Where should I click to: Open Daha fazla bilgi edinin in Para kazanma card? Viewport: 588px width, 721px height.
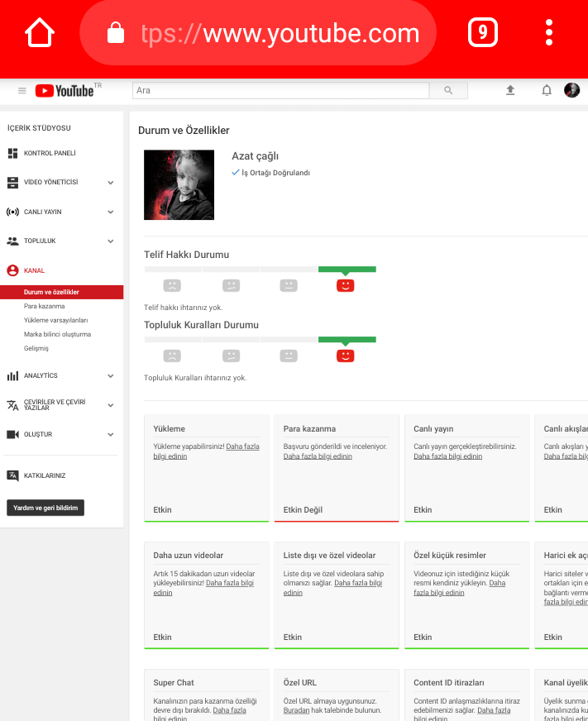tap(318, 456)
